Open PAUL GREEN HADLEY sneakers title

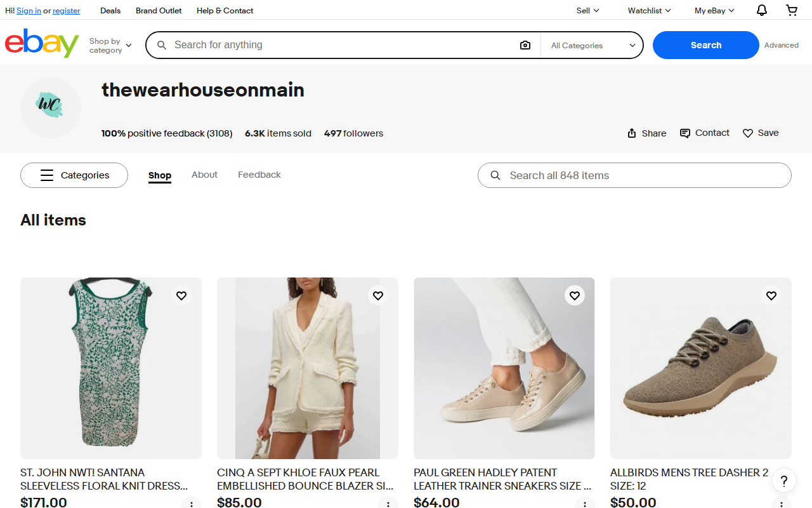(x=502, y=479)
